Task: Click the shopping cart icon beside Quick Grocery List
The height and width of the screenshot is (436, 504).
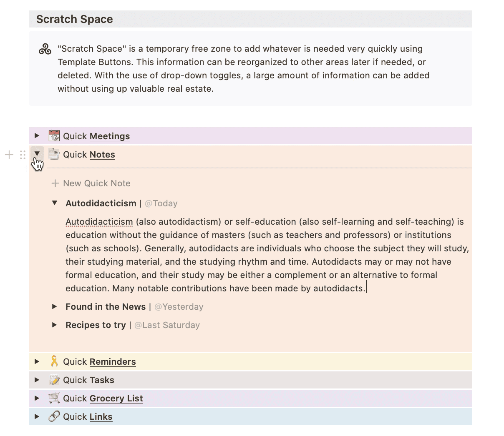Action: [x=54, y=398]
